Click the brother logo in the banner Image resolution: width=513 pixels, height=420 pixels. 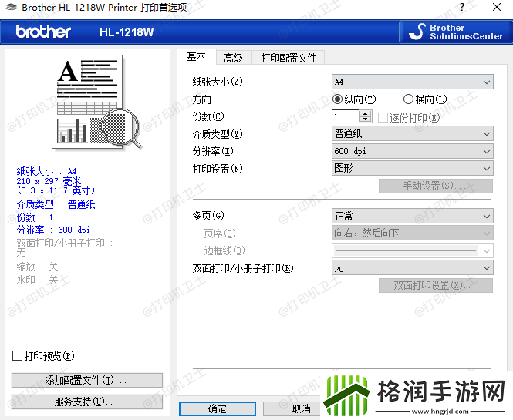point(43,32)
